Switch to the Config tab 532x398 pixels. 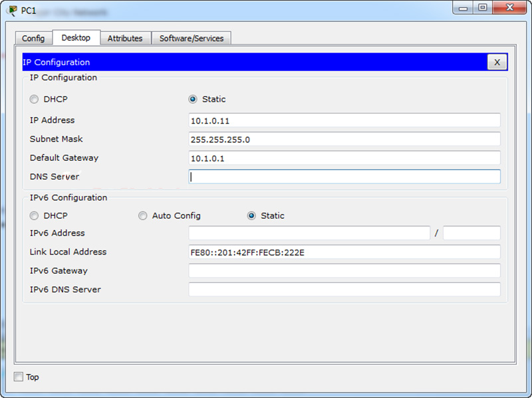click(33, 39)
